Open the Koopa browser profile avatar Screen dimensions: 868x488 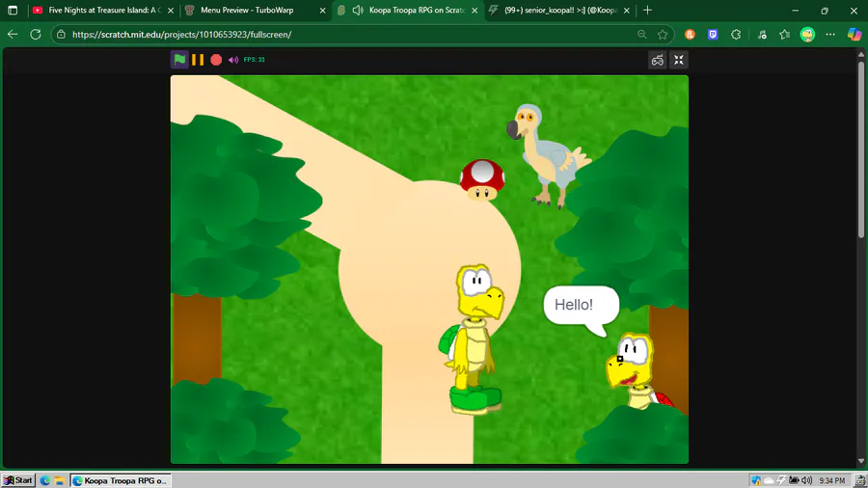point(807,35)
